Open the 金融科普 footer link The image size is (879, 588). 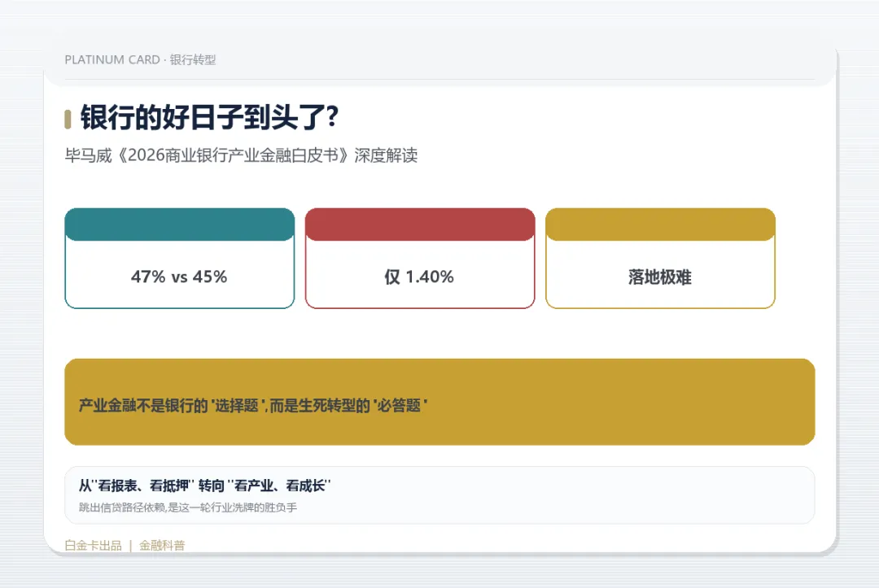tap(162, 546)
